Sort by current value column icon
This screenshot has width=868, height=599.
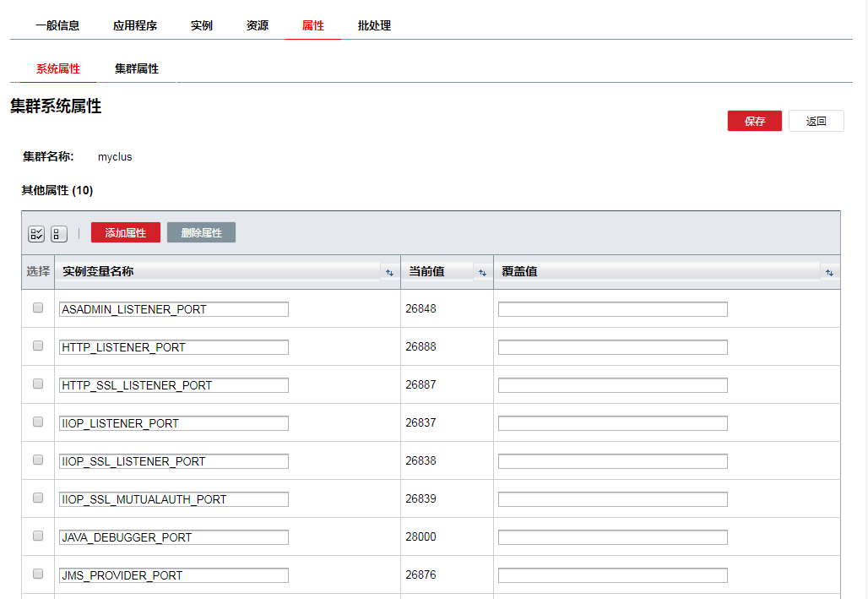point(482,272)
